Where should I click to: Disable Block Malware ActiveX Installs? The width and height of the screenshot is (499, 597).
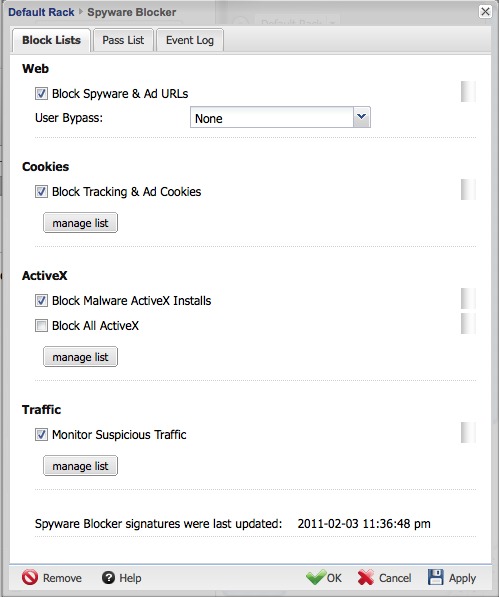click(41, 300)
